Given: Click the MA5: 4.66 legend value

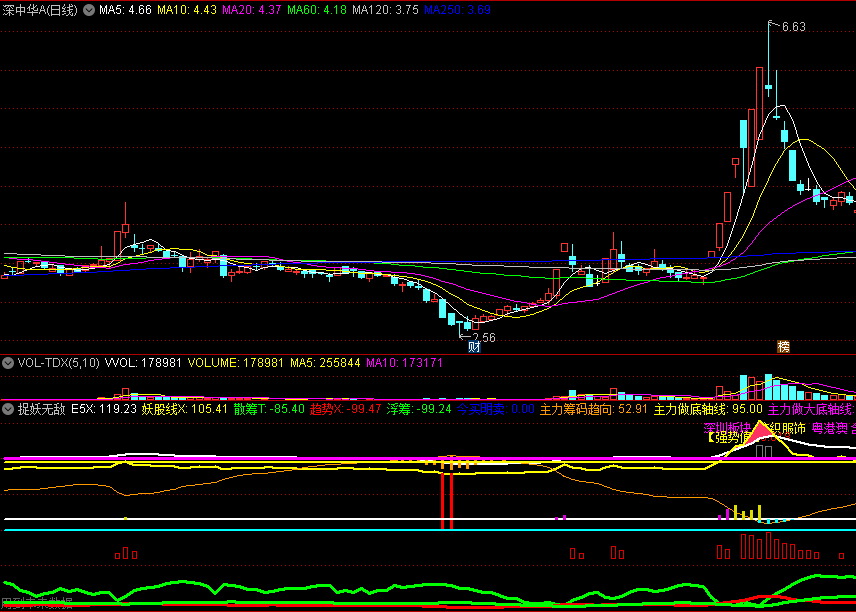Looking at the screenshot, I should coord(125,10).
